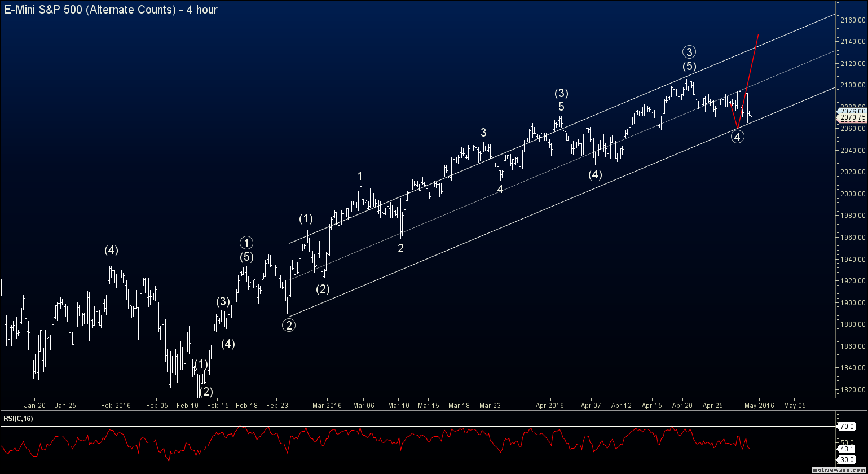The width and height of the screenshot is (868, 474).
Task: Click the Apr-15 date axis label
Action: point(652,405)
